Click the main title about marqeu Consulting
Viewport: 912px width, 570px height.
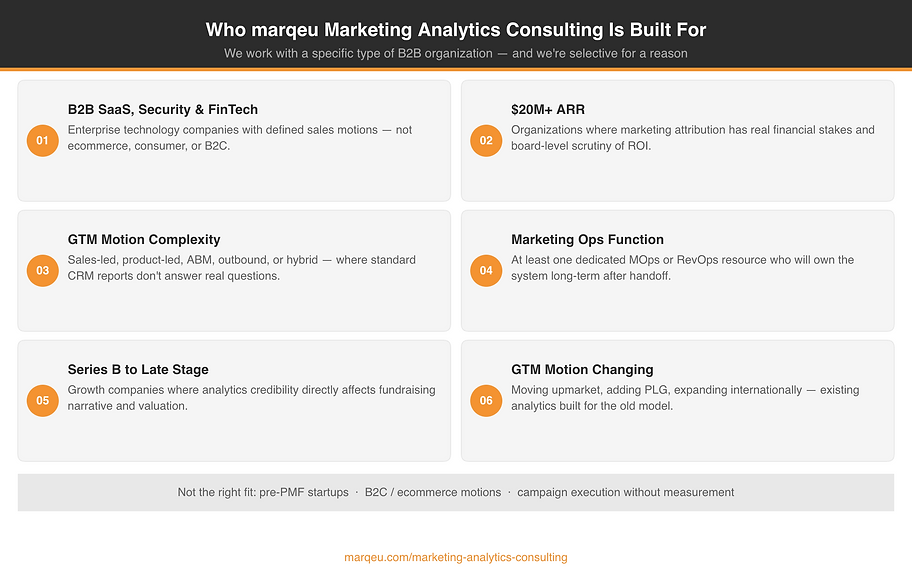456,30
